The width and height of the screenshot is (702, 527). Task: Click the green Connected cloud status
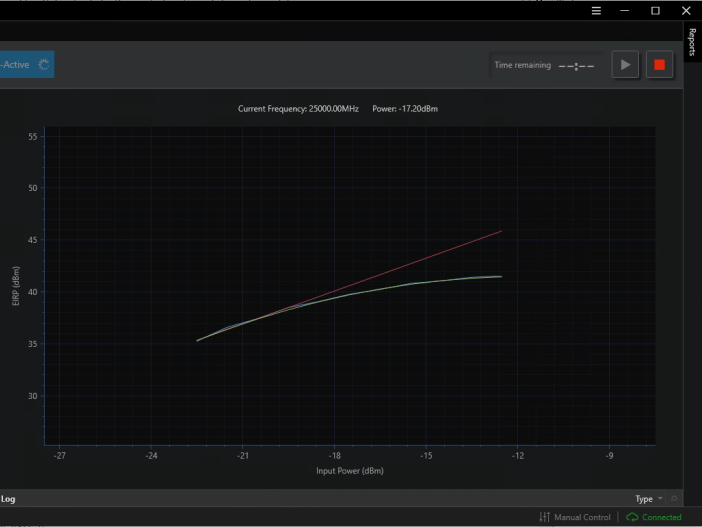pos(654,517)
